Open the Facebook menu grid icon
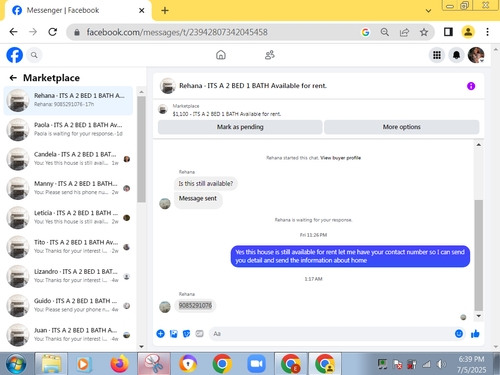The image size is (500, 375). 437,55
